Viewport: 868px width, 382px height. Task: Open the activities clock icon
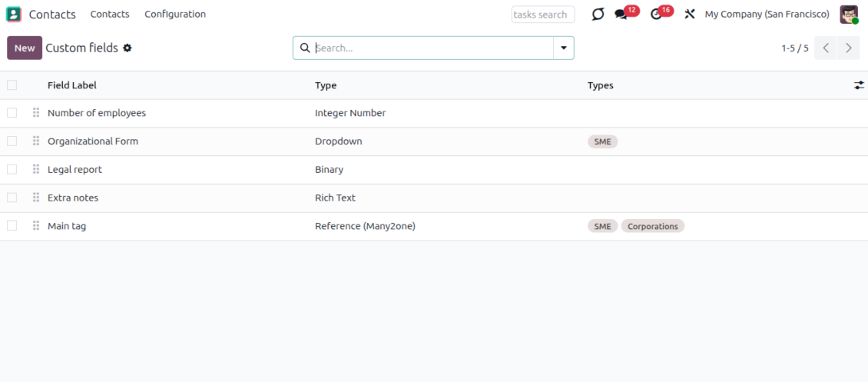[655, 15]
